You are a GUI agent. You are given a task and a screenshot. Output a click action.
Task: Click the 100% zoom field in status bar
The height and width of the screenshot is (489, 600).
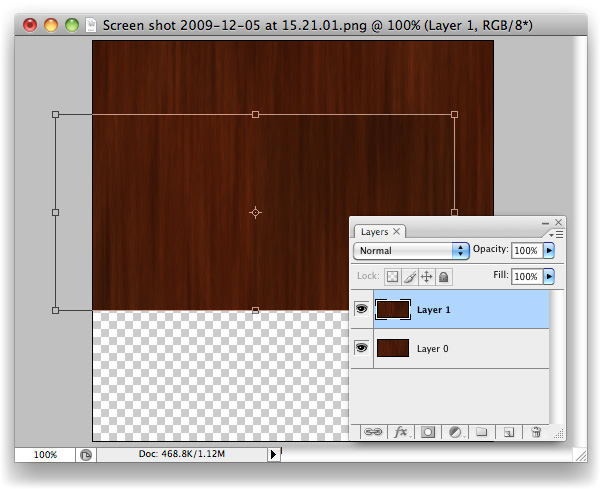point(45,454)
